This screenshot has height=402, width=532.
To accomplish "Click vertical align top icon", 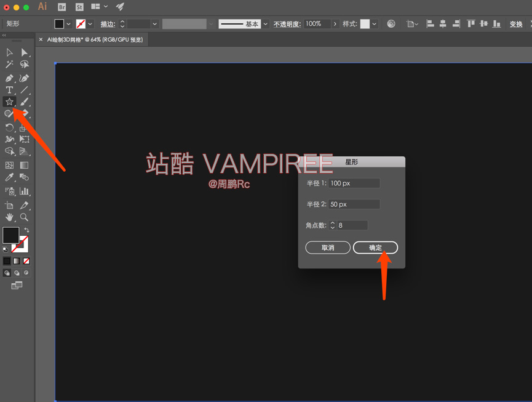I will (470, 24).
